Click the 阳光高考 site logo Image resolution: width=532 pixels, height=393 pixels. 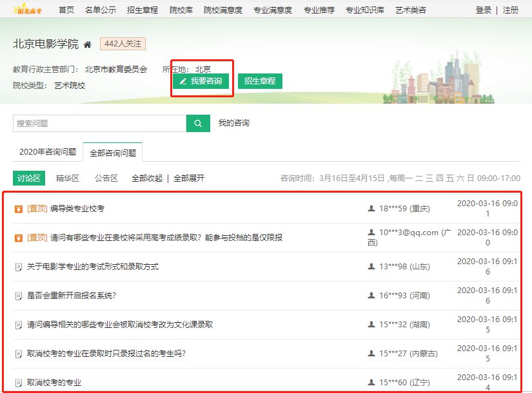click(26, 10)
